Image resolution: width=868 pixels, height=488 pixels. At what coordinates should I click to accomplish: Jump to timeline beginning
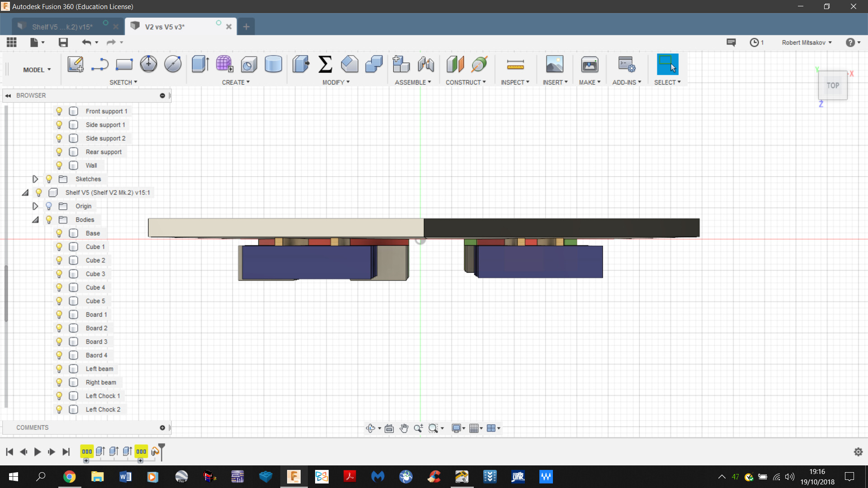pyautogui.click(x=9, y=451)
